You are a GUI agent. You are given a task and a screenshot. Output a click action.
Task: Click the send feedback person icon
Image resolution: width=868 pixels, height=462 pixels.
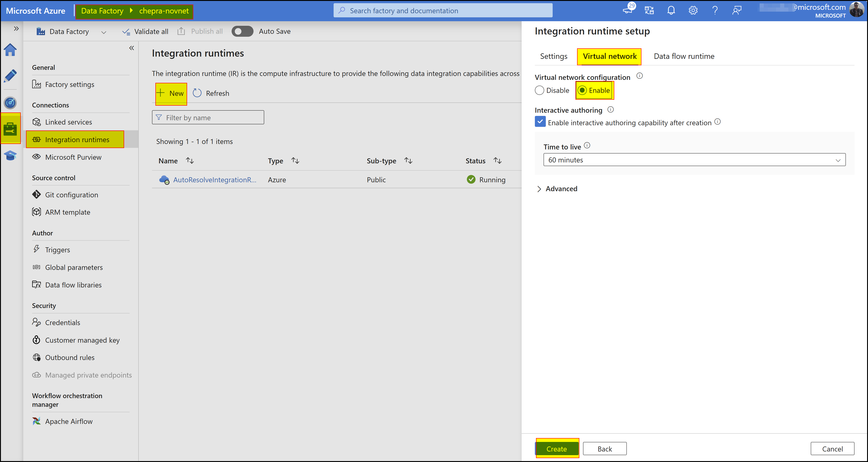(737, 10)
